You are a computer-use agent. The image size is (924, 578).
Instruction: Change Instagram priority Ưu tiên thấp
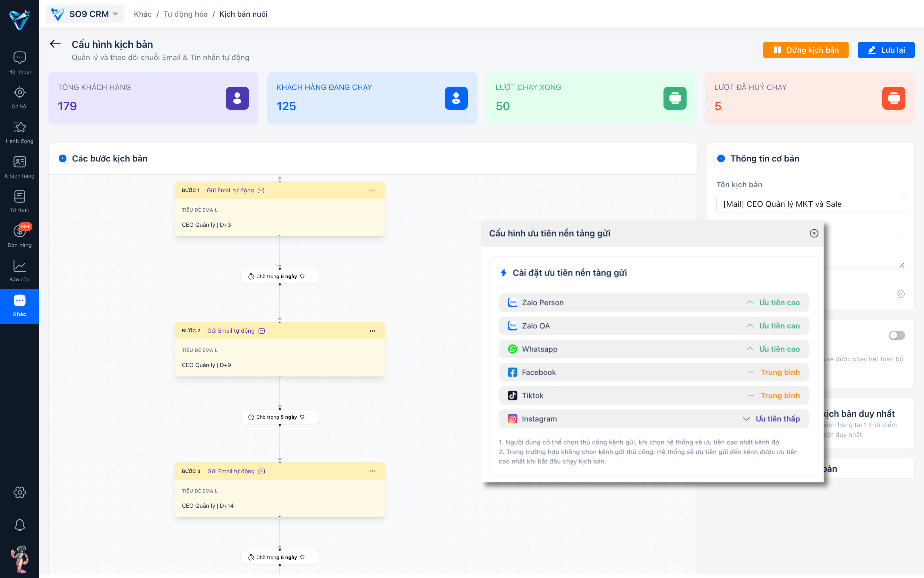pos(771,419)
